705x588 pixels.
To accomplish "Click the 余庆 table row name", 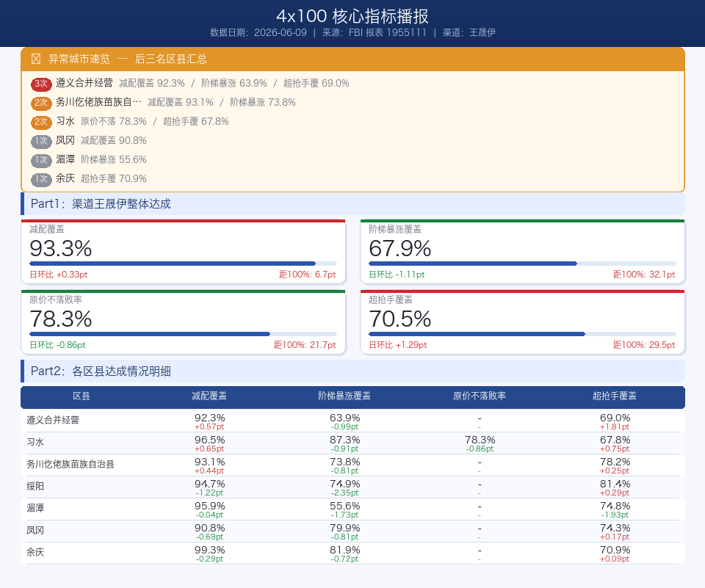I will coord(35,553).
